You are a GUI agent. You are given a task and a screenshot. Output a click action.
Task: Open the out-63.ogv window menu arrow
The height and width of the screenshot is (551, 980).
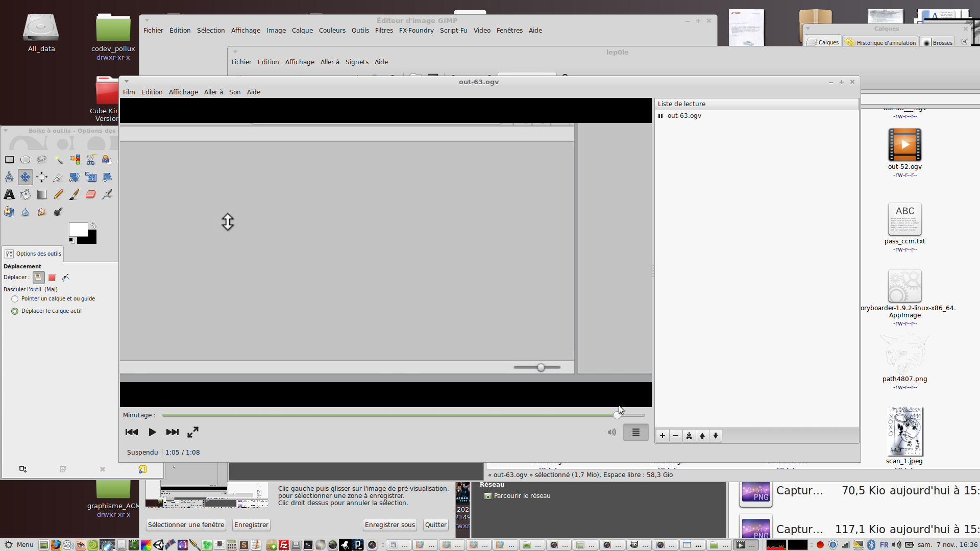(127, 82)
